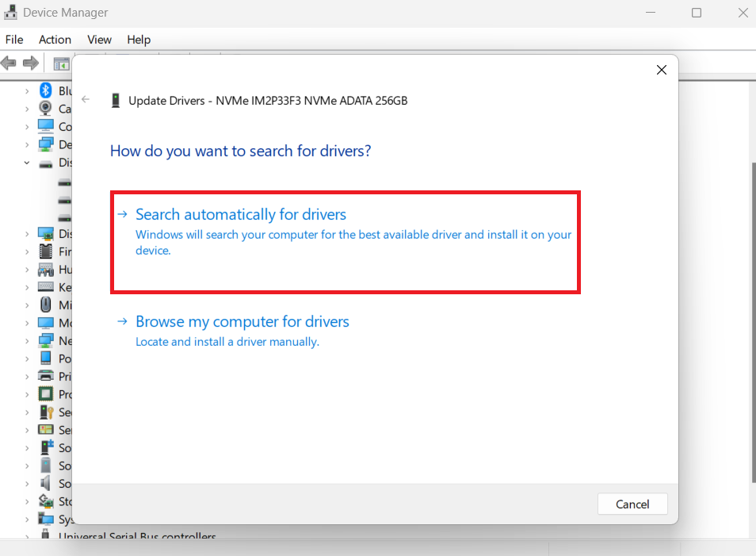The height and width of the screenshot is (556, 756).
Task: Click the Mice pointing device icon
Action: (46, 305)
